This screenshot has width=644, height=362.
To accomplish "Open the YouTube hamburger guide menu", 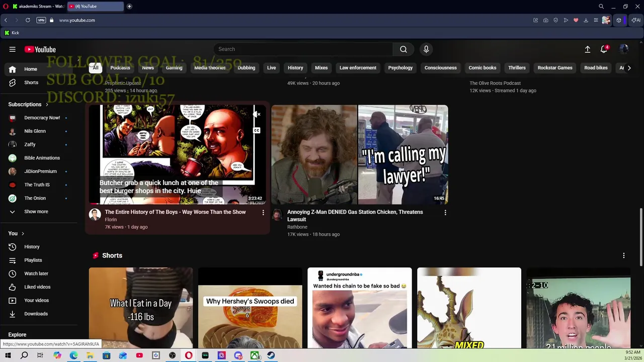I will pos(12,49).
